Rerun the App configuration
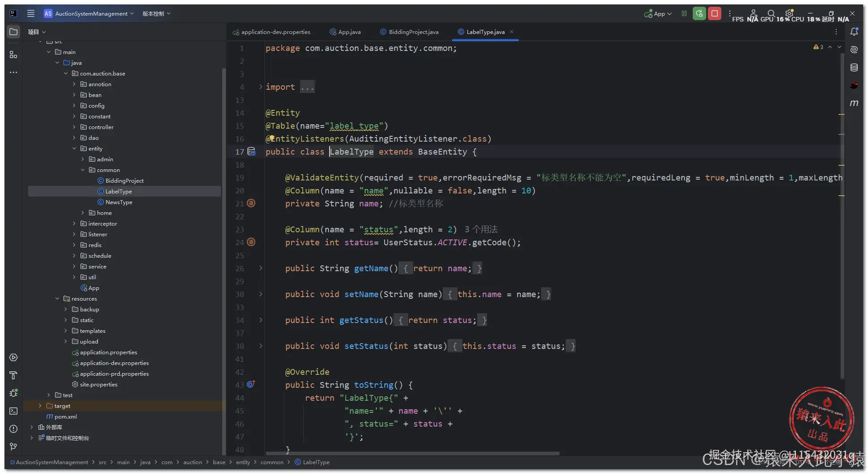This screenshot has height=474, width=868. coord(699,13)
